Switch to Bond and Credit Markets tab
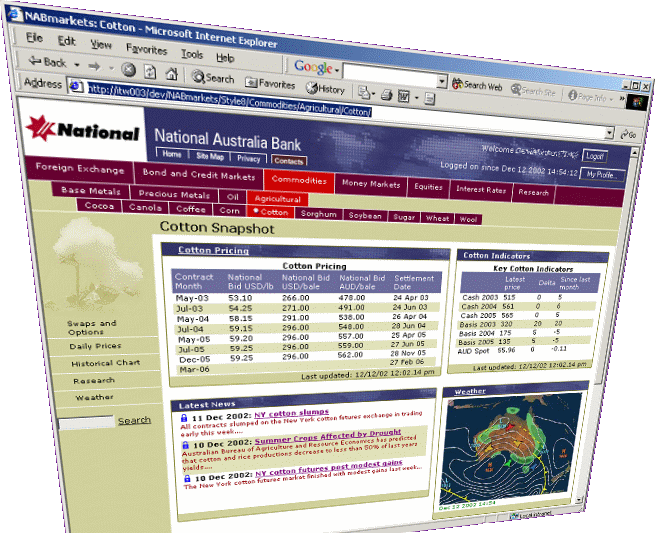Image resolution: width=655 pixels, height=533 pixels. [x=198, y=175]
